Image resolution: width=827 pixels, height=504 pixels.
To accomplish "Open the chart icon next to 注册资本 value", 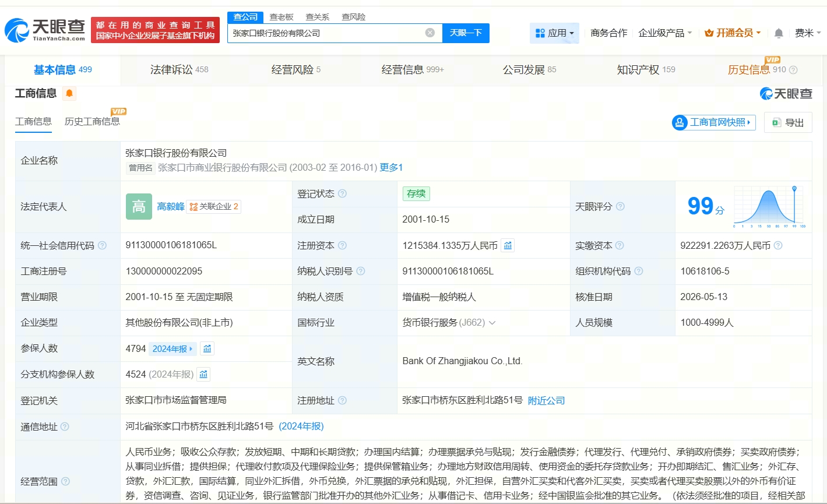I will pos(508,246).
